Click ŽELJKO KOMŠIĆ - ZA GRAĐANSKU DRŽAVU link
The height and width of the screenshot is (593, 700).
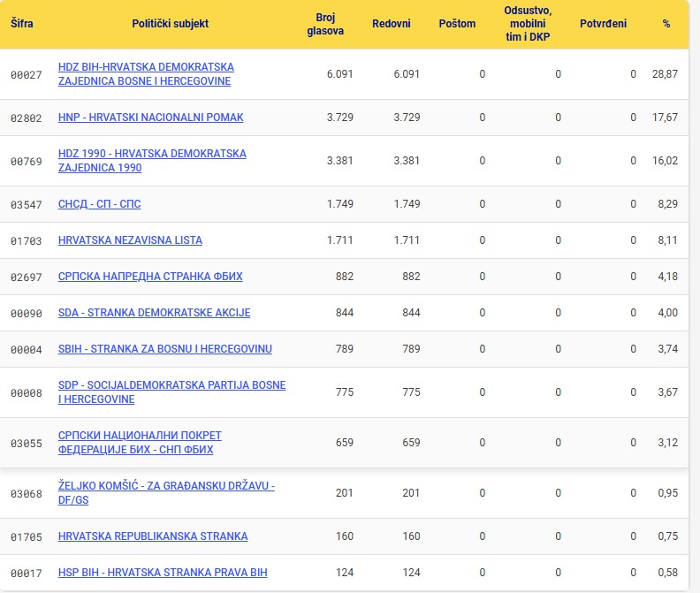point(166,493)
